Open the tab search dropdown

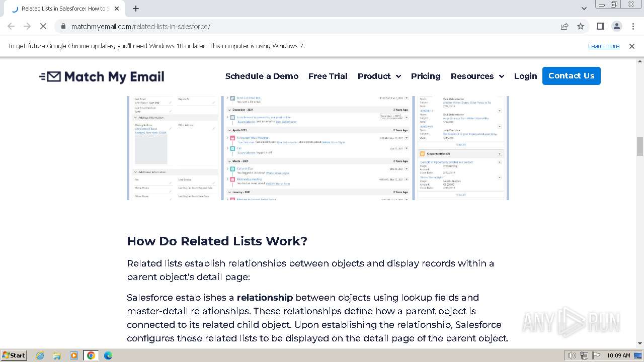pyautogui.click(x=584, y=9)
